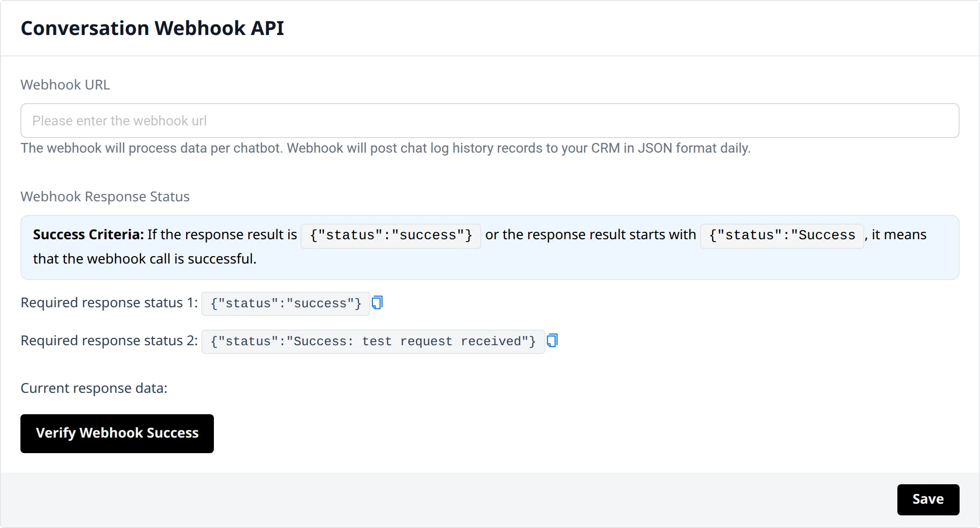
Task: Click the Current response data label
Action: click(x=94, y=388)
